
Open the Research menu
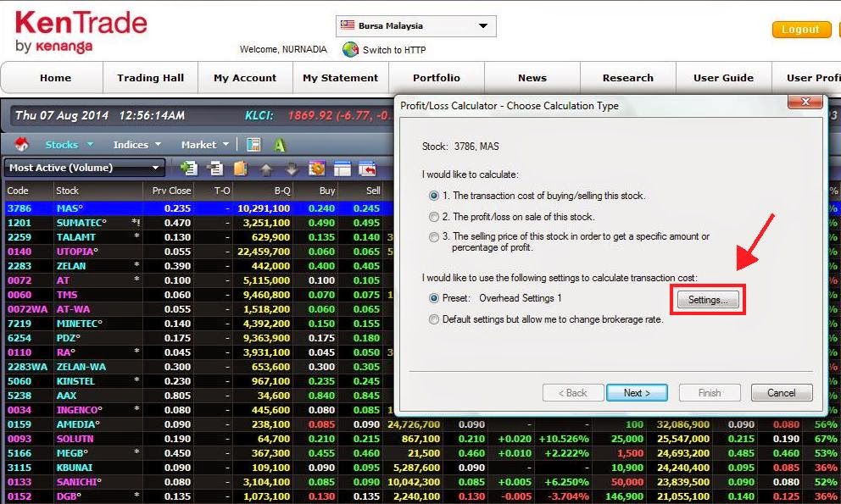627,77
